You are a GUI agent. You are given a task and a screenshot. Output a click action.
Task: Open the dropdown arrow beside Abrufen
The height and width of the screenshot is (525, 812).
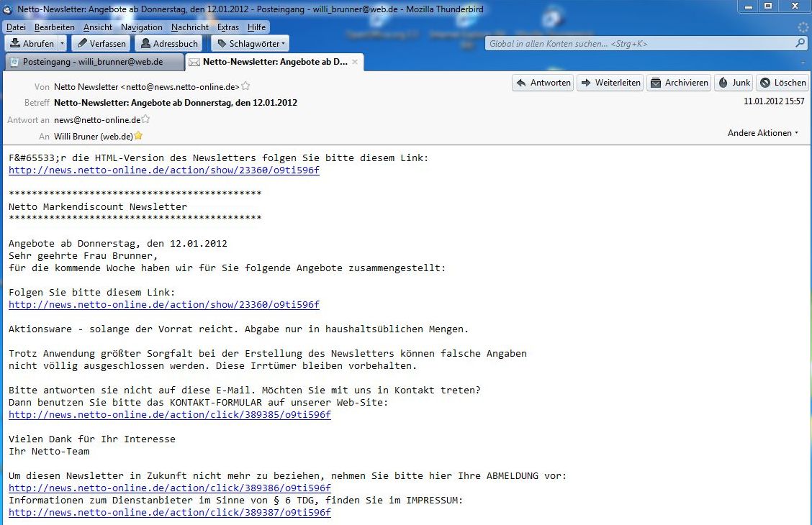pos(62,43)
